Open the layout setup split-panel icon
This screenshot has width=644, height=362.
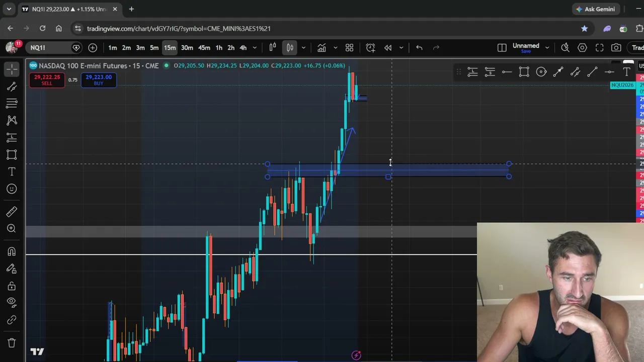click(x=502, y=48)
